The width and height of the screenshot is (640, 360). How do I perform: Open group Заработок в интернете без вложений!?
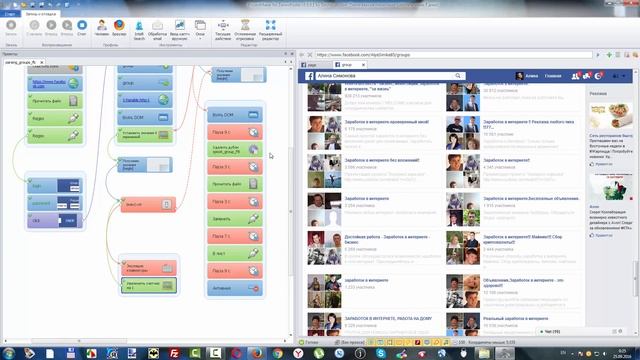tap(382, 160)
